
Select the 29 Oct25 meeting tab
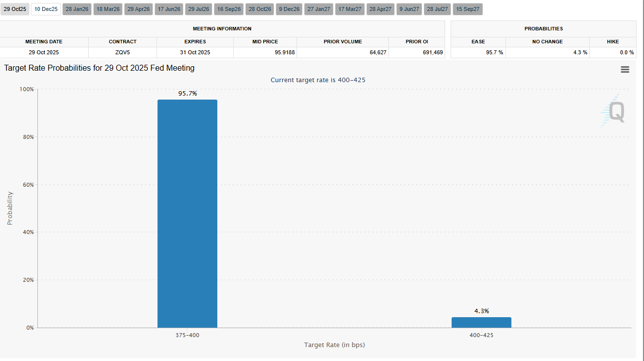click(14, 8)
